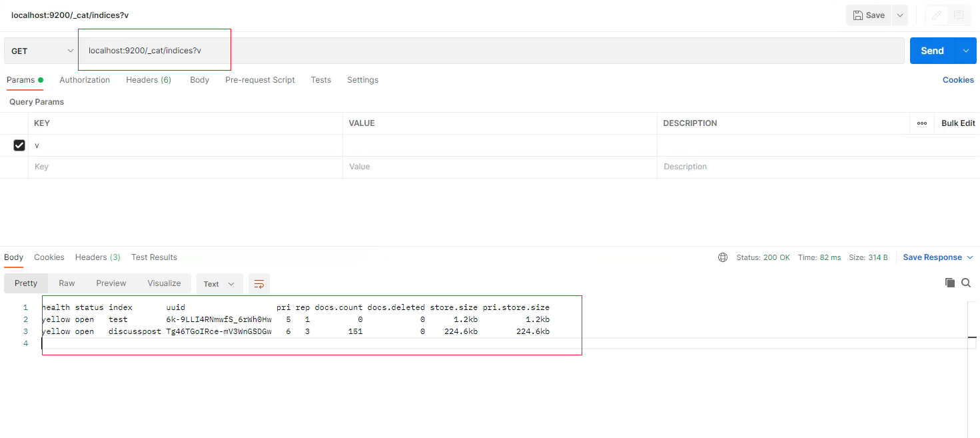Select the response Headers (3) tab
This screenshot has width=980, height=438.
tap(97, 257)
